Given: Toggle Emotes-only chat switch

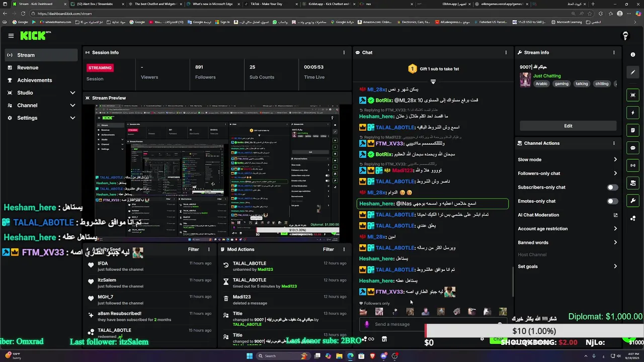Looking at the screenshot, I should point(612,201).
